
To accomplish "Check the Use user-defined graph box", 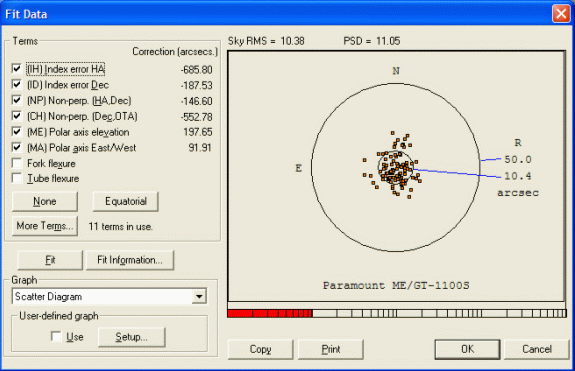I will coord(56,336).
